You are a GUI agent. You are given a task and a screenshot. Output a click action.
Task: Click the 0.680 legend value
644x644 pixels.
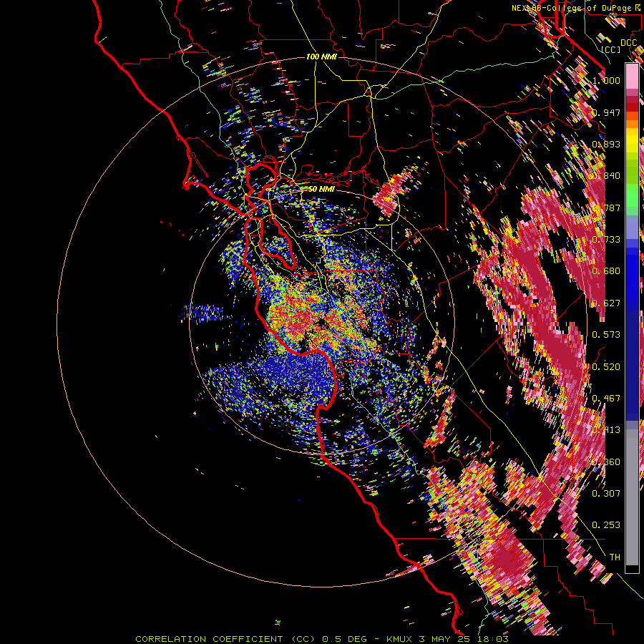606,271
